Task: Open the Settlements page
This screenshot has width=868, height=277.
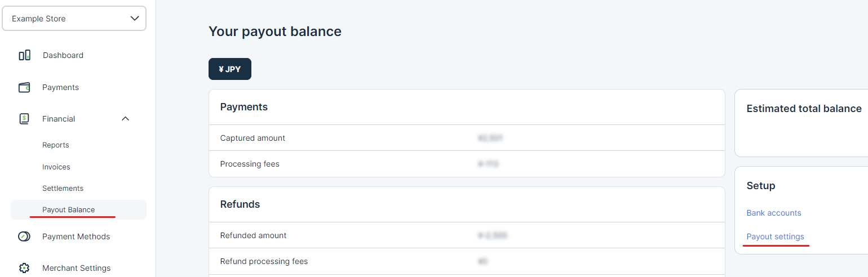Action: (63, 188)
